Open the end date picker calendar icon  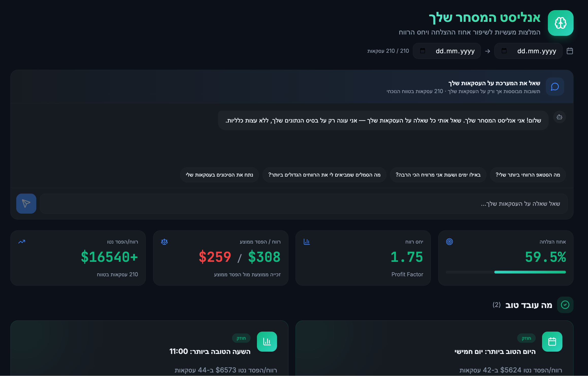422,51
